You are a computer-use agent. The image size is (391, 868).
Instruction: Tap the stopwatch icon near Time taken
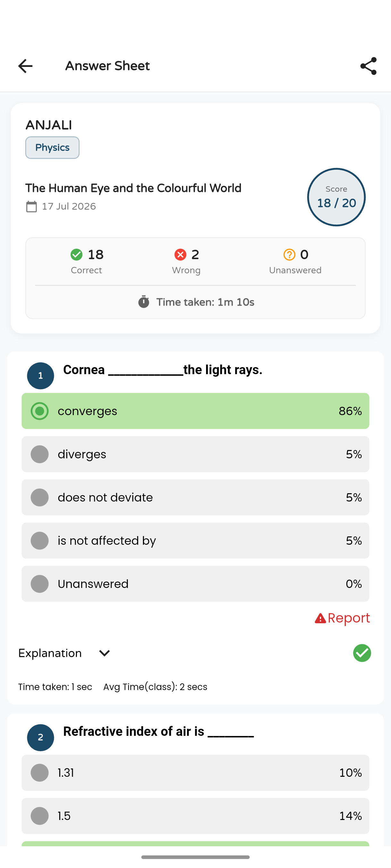pos(144,301)
